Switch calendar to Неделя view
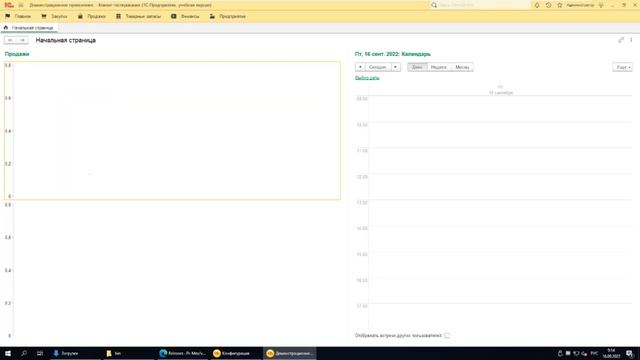The image size is (640, 360). click(x=439, y=67)
